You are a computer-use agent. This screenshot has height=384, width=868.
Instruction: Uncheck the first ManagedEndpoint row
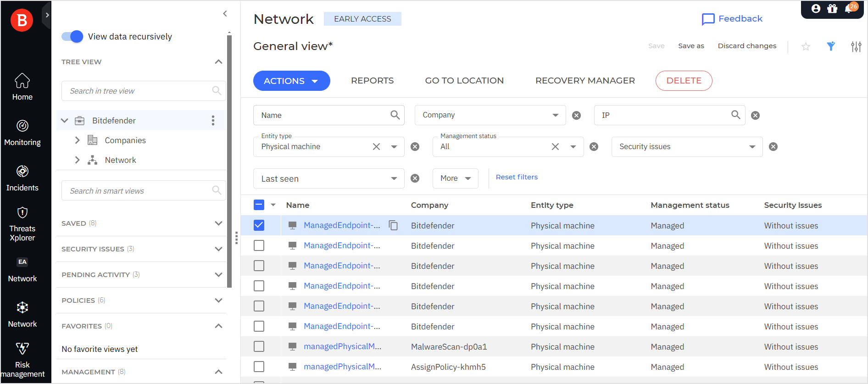[259, 225]
